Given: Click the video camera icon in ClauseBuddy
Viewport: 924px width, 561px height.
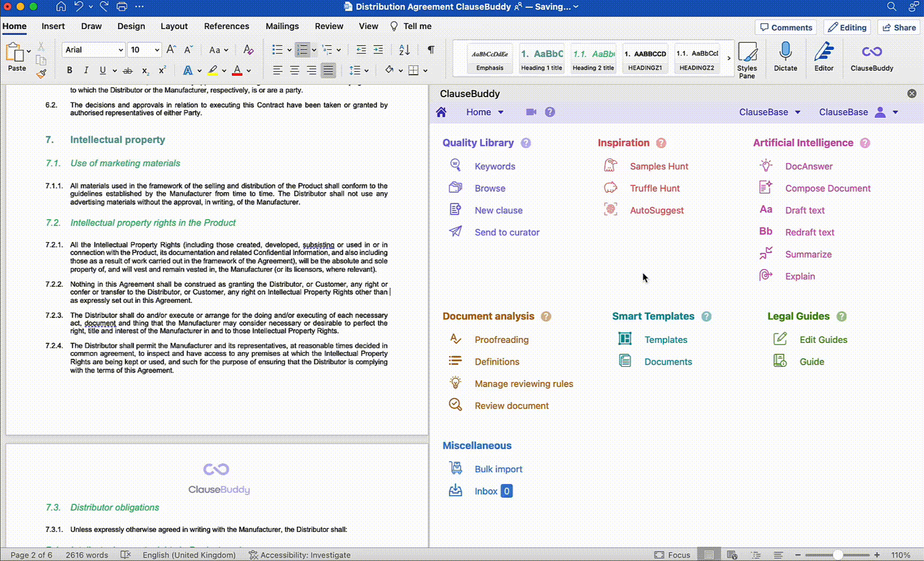Looking at the screenshot, I should [x=531, y=112].
